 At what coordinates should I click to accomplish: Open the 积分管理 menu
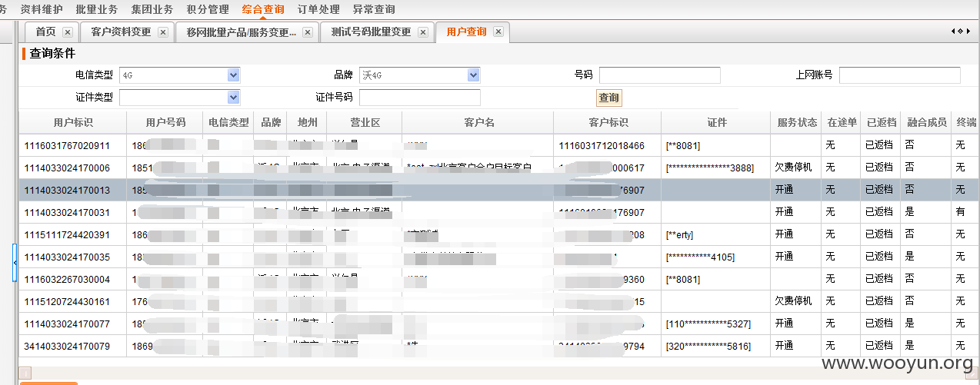click(208, 9)
